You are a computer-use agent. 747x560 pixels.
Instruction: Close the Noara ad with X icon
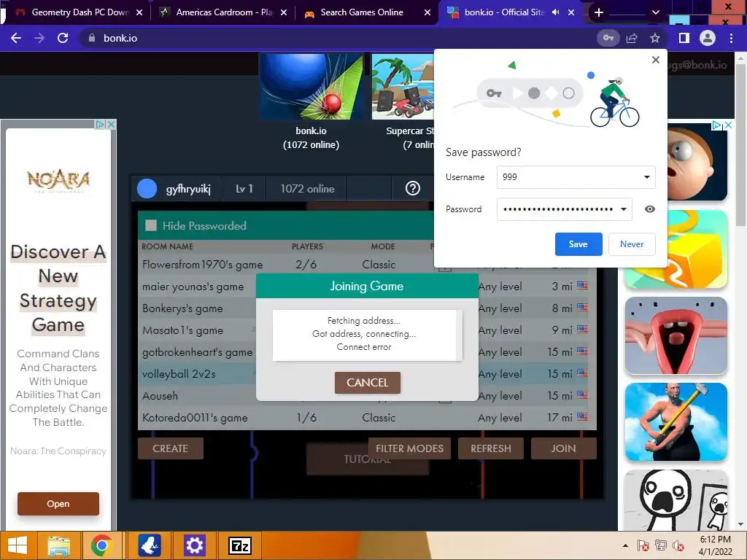pos(111,124)
